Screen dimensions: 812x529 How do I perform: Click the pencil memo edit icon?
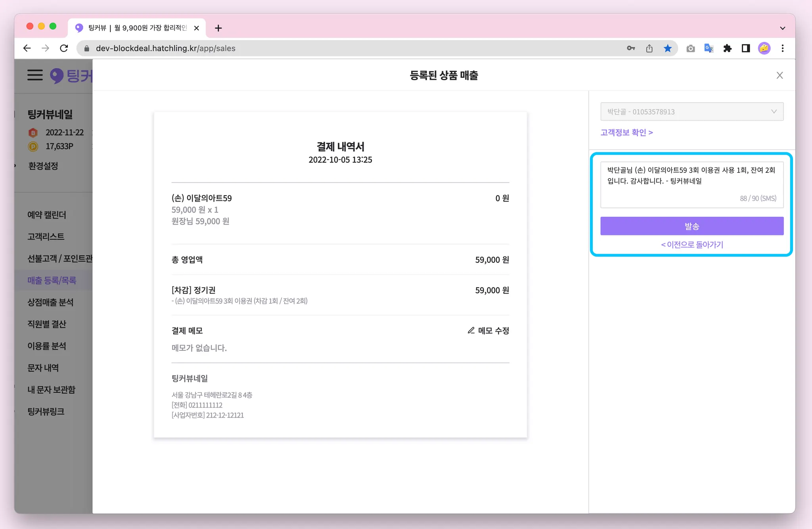coord(471,331)
